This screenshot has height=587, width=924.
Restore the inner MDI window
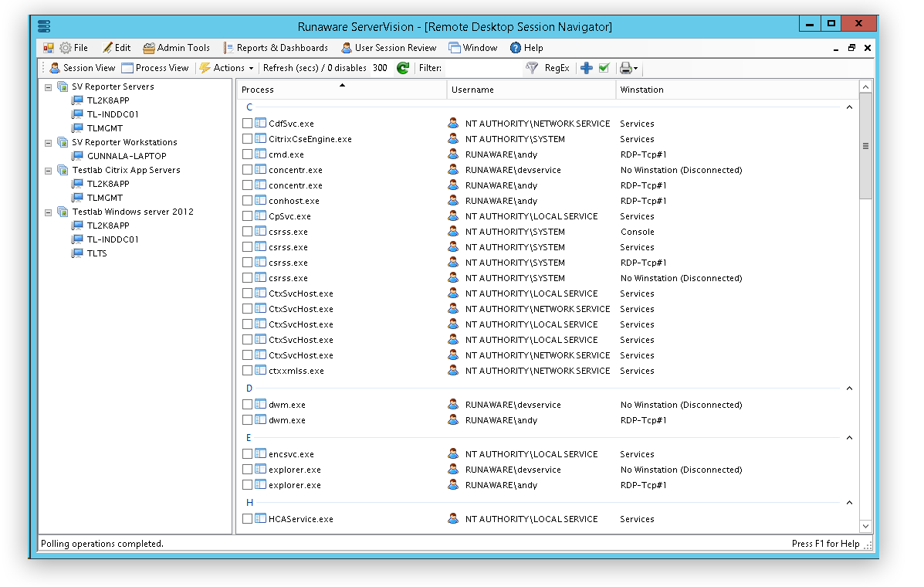[851, 48]
